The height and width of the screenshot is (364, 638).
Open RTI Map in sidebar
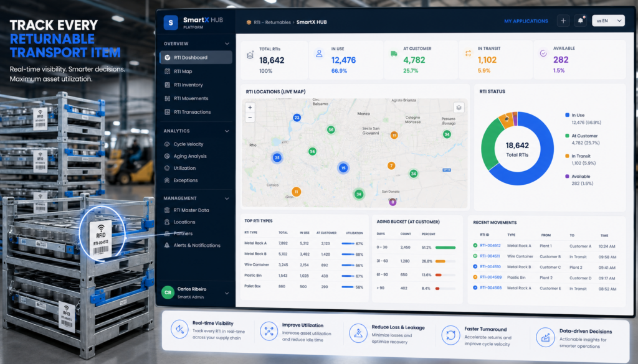pyautogui.click(x=183, y=71)
